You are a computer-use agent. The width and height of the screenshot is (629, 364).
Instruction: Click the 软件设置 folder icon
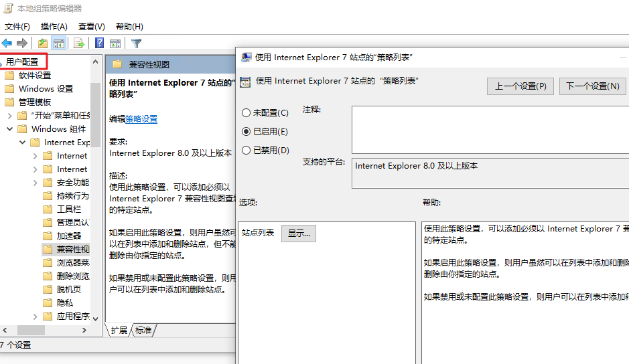coord(9,76)
